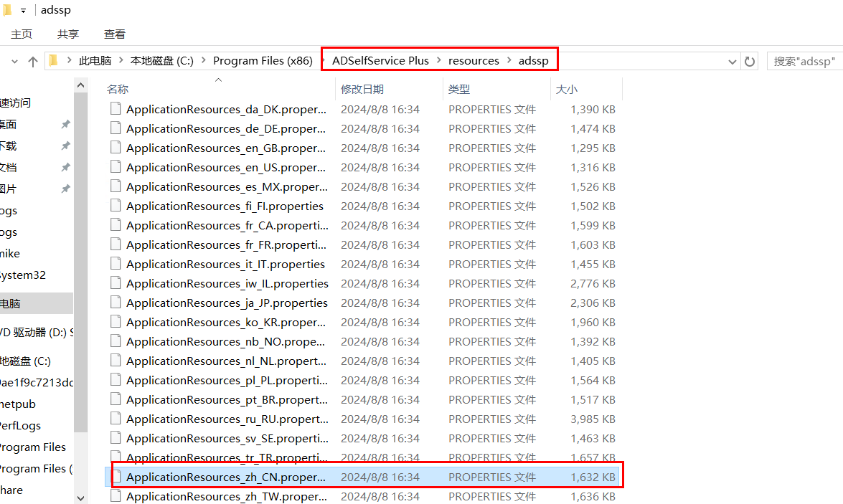843x504 pixels.
Task: Select the Share folder in the navigation pane
Action: [x=11, y=490]
